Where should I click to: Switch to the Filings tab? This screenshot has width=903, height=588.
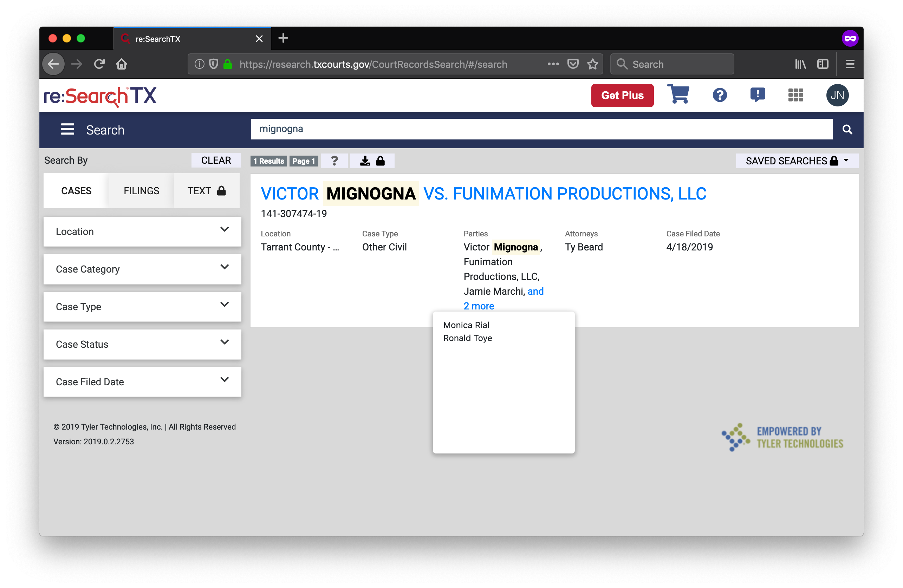142,191
